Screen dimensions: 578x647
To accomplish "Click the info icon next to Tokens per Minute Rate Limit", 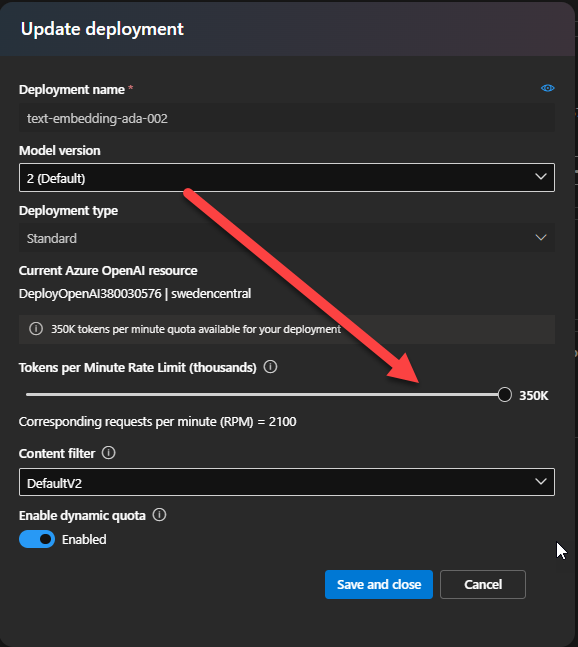I will click(270, 366).
